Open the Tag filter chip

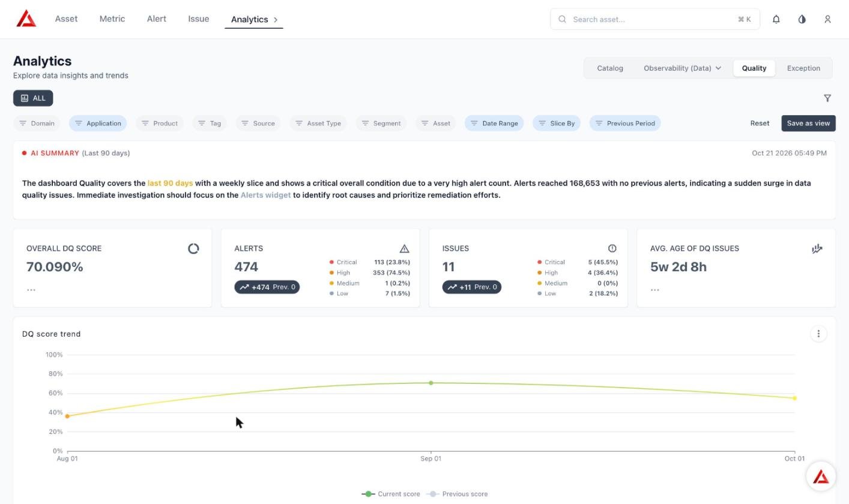tap(210, 123)
